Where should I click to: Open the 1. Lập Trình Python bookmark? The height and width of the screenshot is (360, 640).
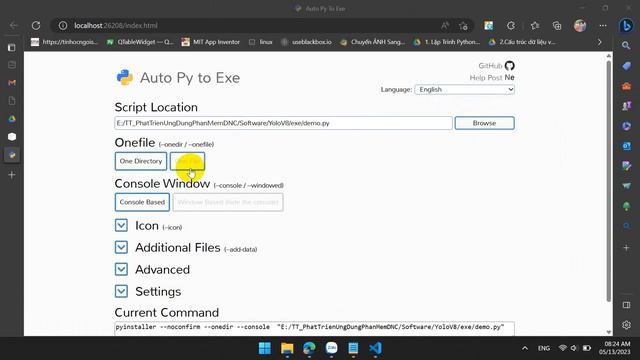[x=447, y=42]
